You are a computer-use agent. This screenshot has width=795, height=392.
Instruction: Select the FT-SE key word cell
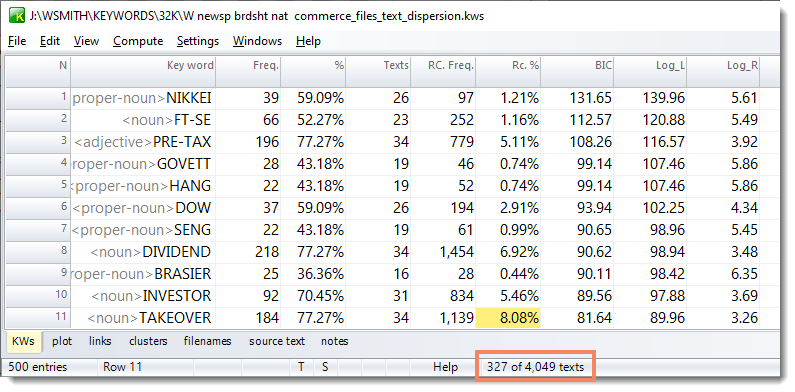point(143,120)
